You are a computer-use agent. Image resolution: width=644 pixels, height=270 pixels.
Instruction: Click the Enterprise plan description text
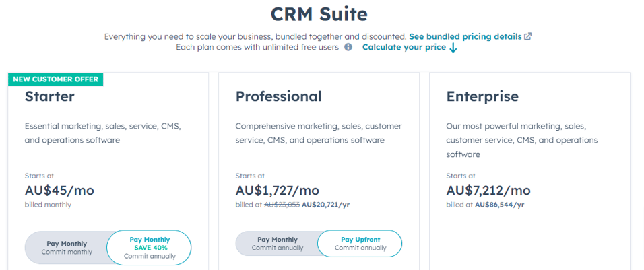521,140
